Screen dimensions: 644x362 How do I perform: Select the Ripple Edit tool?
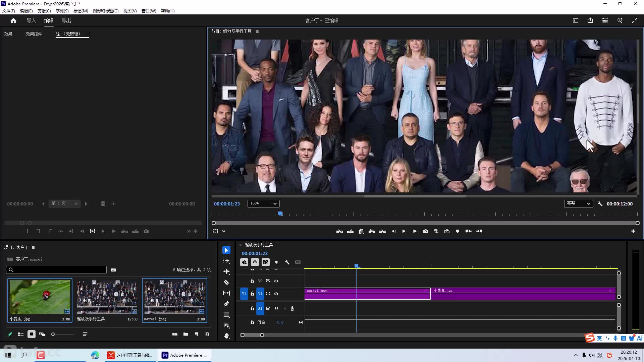pyautogui.click(x=226, y=271)
